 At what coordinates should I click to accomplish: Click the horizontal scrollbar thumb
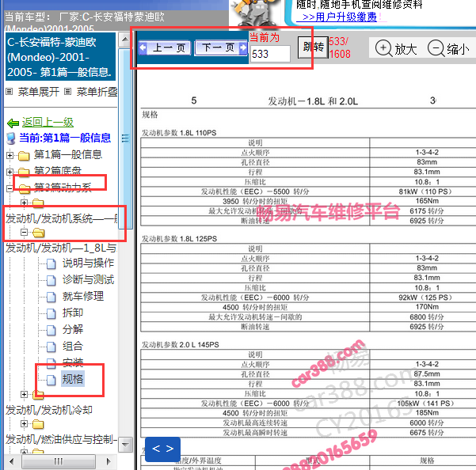click(x=59, y=461)
